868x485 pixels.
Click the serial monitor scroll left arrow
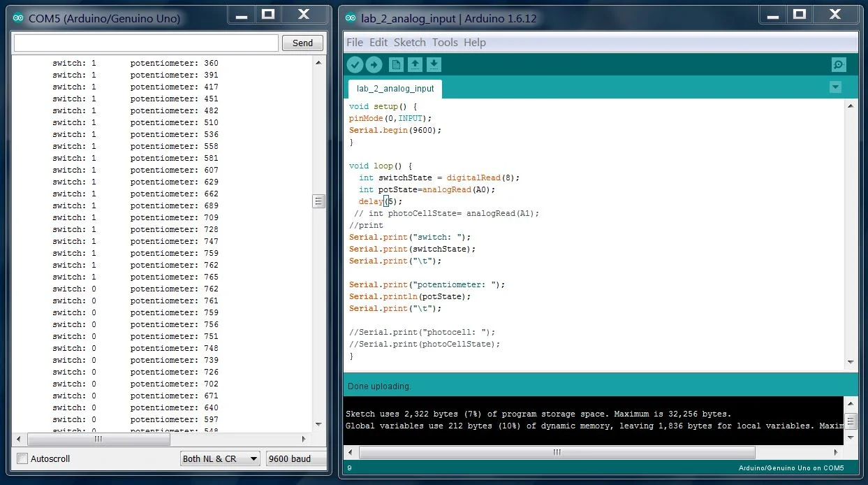(20, 440)
